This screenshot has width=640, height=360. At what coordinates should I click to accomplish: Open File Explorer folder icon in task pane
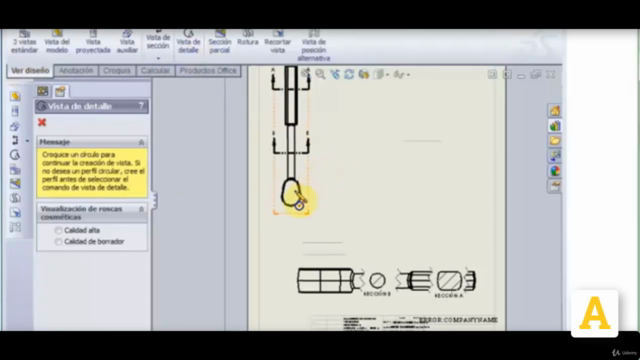(555, 141)
